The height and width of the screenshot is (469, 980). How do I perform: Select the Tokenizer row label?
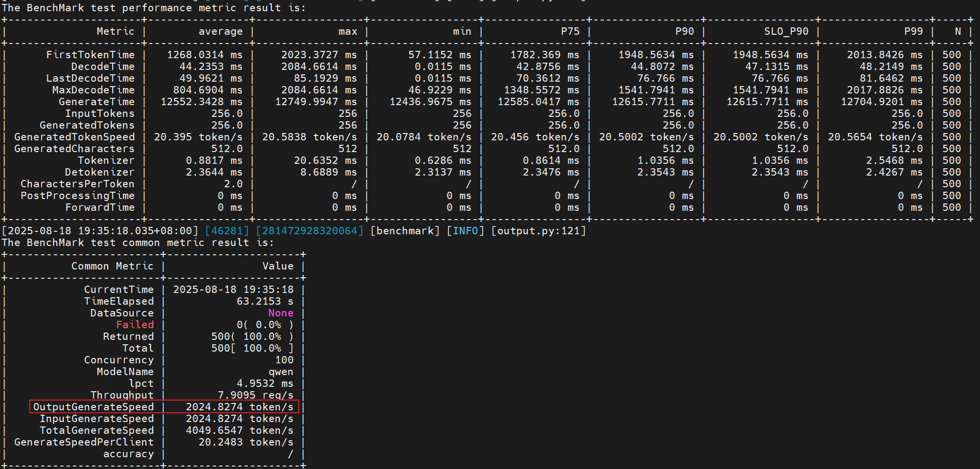pos(106,160)
